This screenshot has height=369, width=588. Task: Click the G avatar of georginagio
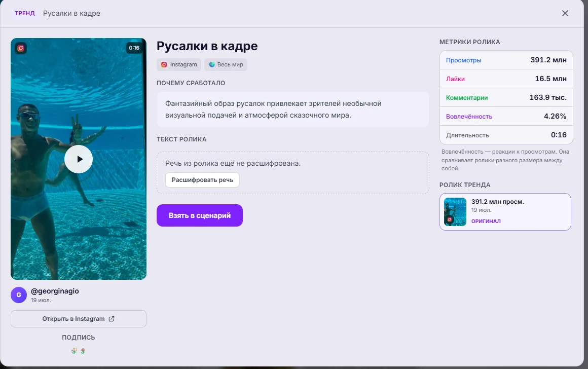19,295
